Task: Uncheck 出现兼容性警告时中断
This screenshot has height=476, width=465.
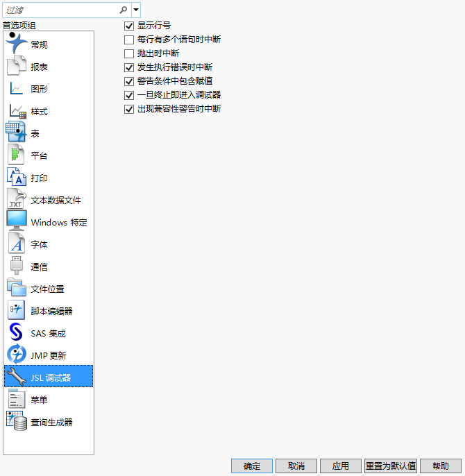Action: (129, 109)
